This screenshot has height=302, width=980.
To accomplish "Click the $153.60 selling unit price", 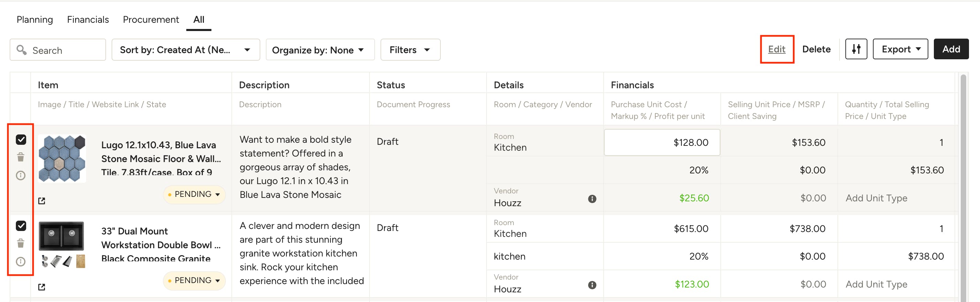I will point(809,142).
